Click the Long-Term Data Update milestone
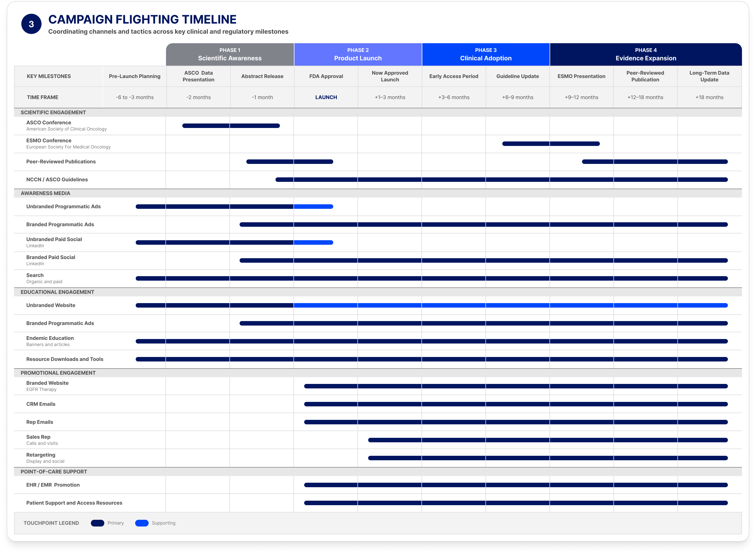This screenshot has height=554, width=756. pos(709,76)
